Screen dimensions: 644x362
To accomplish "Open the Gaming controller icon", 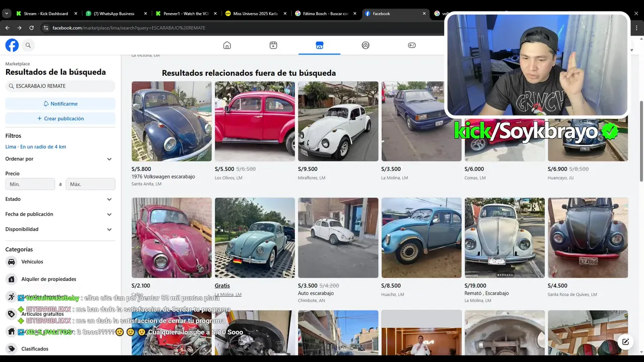I will click(412, 45).
